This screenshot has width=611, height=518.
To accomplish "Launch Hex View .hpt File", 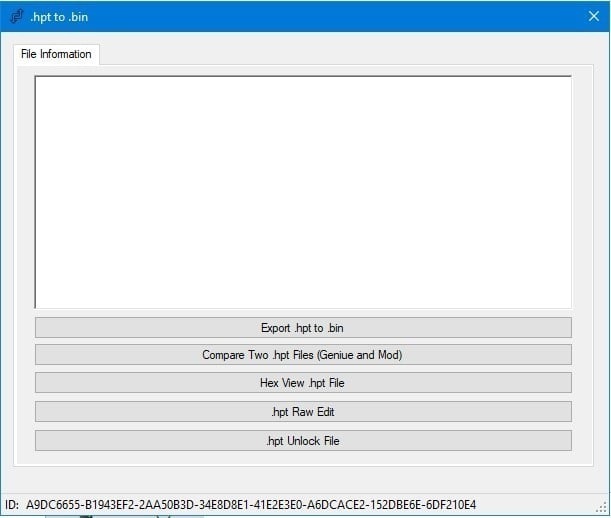I will pyautogui.click(x=303, y=382).
